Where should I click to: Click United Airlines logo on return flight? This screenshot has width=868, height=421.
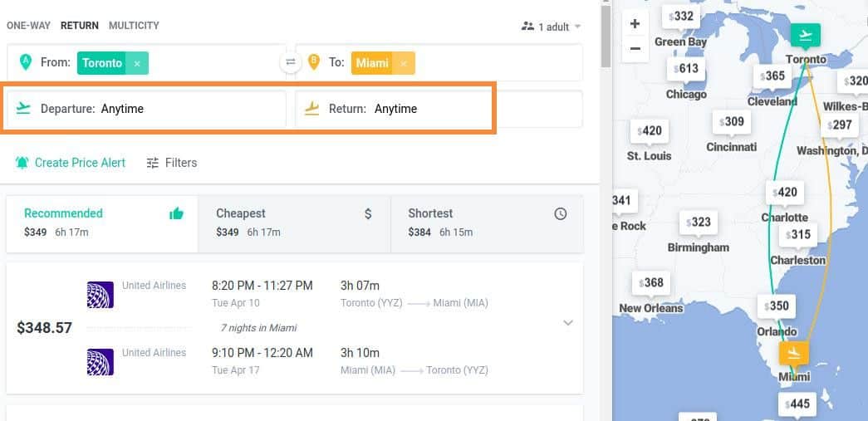tap(101, 362)
